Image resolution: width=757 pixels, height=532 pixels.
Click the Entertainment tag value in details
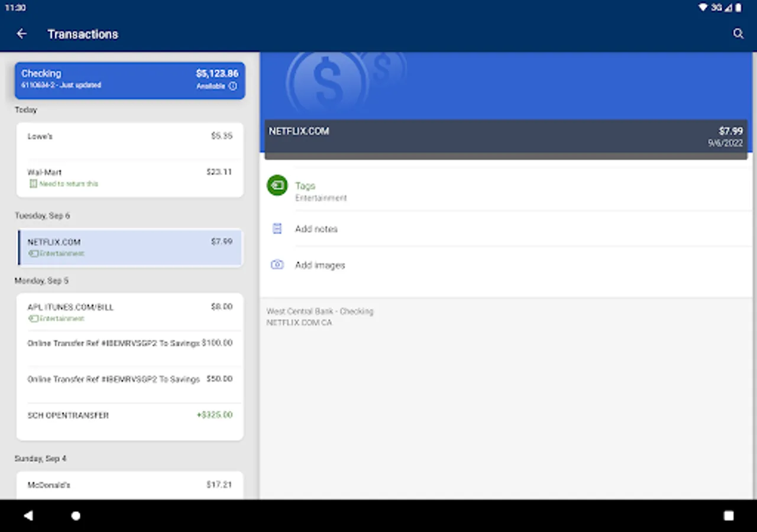tap(321, 198)
